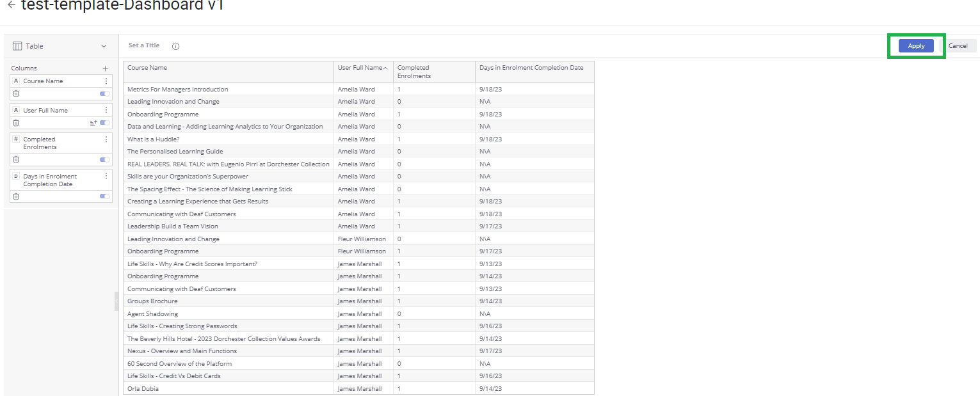This screenshot has height=396, width=980.
Task: Add a new column with the plus icon
Action: [105, 68]
